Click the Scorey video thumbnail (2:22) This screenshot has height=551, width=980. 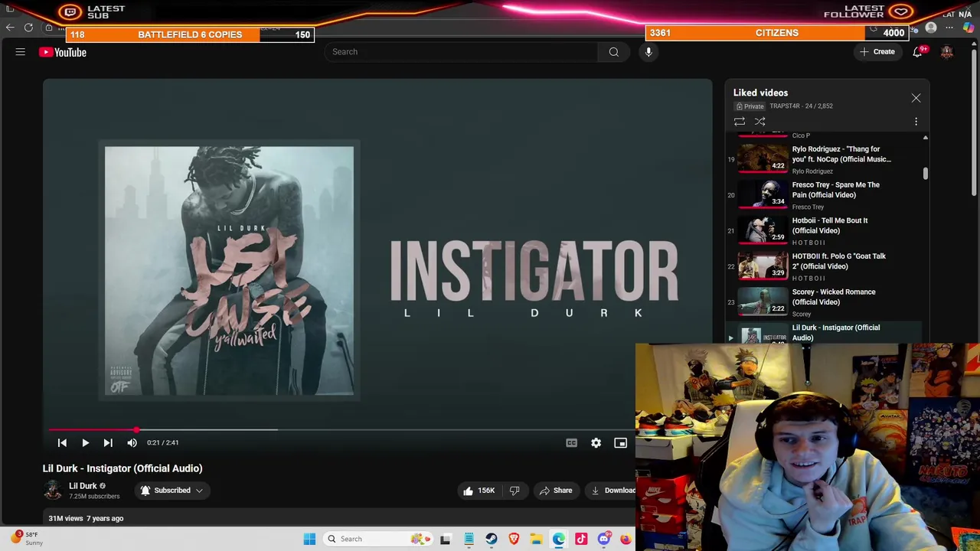(763, 302)
